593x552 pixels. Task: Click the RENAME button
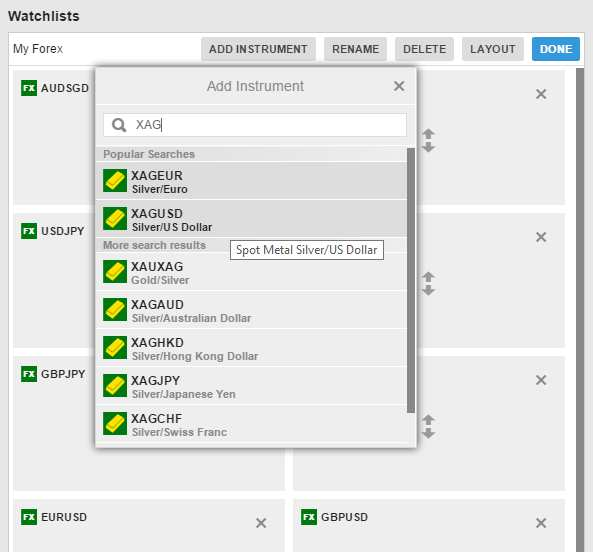click(x=355, y=49)
